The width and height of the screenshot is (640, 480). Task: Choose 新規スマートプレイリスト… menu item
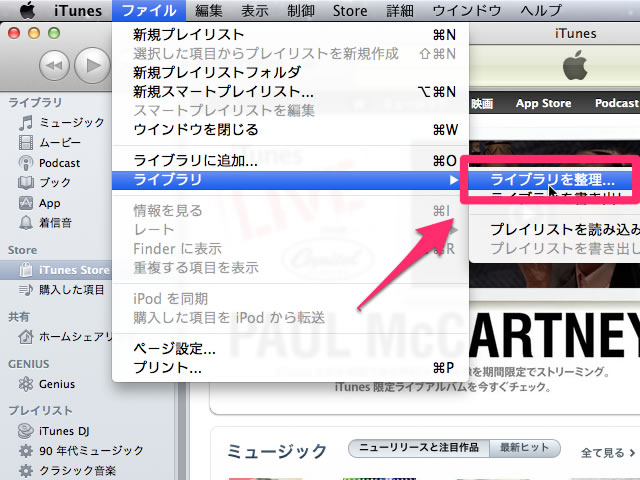[x=290, y=92]
